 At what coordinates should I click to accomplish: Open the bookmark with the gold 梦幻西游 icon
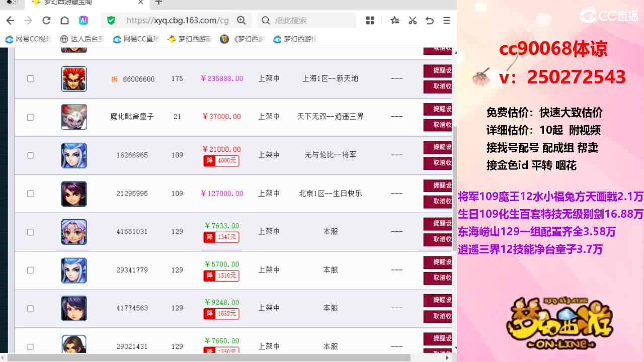(x=190, y=39)
